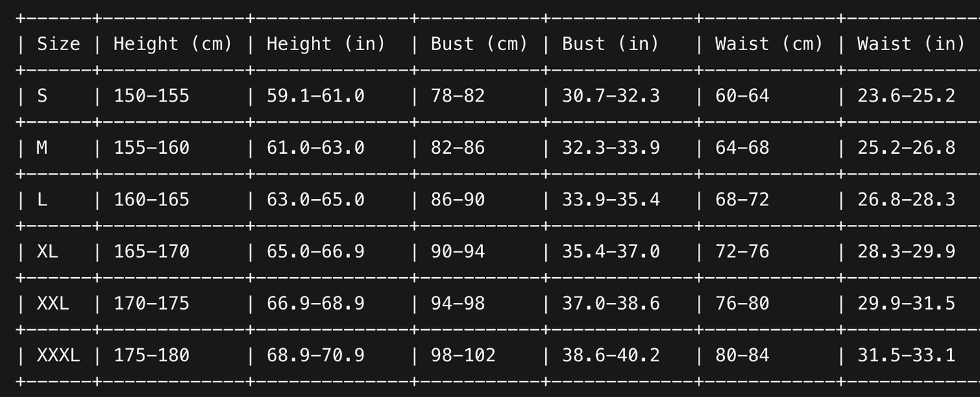Click the M size row label
The width and height of the screenshot is (980, 397).
pos(42,148)
